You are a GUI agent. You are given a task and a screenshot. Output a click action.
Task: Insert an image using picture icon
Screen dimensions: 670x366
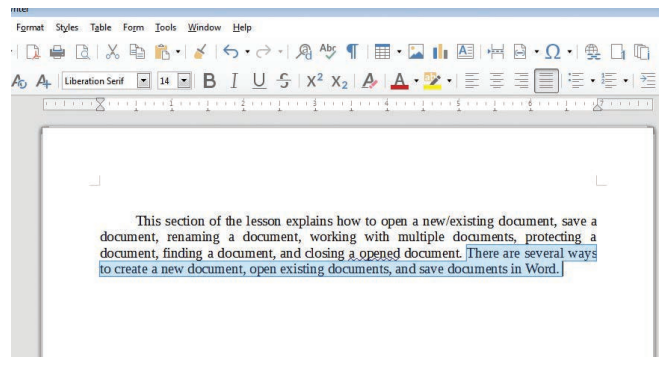click(416, 52)
